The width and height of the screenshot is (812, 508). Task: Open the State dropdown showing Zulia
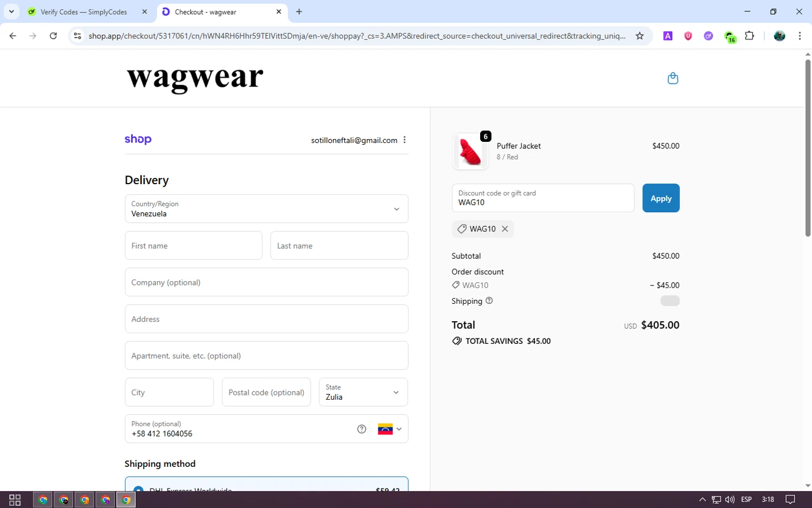point(363,392)
